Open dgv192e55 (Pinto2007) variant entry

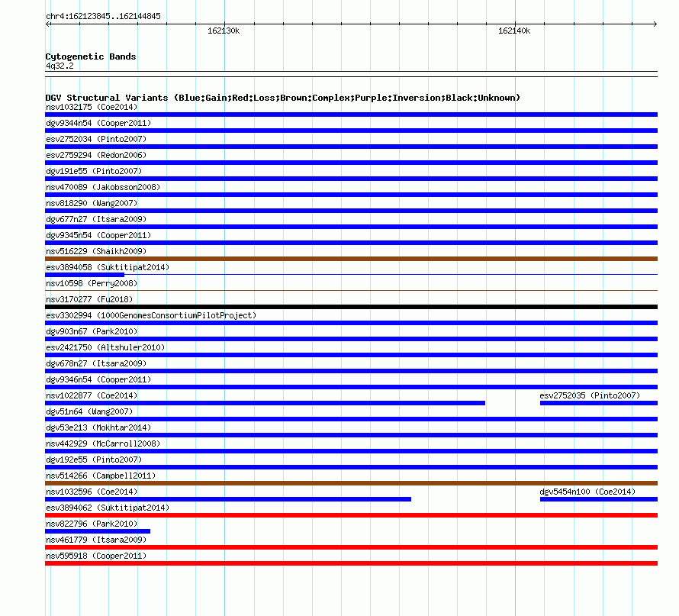[94, 460]
